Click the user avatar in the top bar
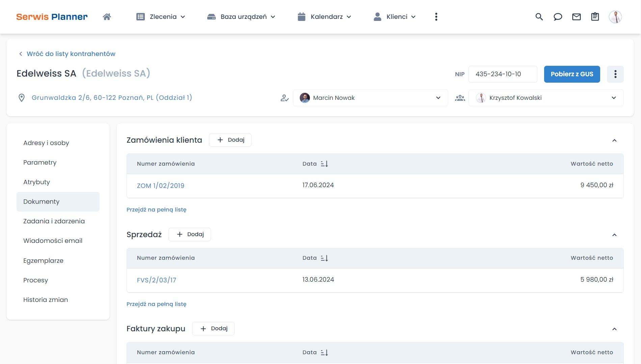641x364 pixels. [x=615, y=17]
